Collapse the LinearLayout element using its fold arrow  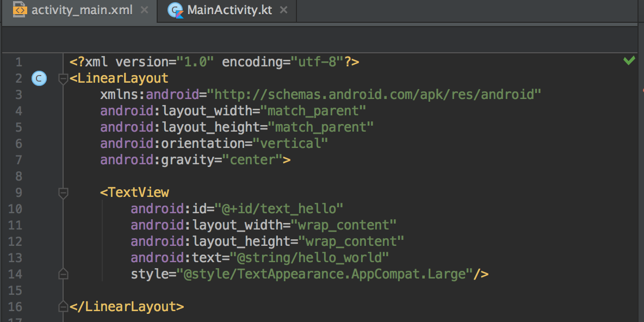63,78
